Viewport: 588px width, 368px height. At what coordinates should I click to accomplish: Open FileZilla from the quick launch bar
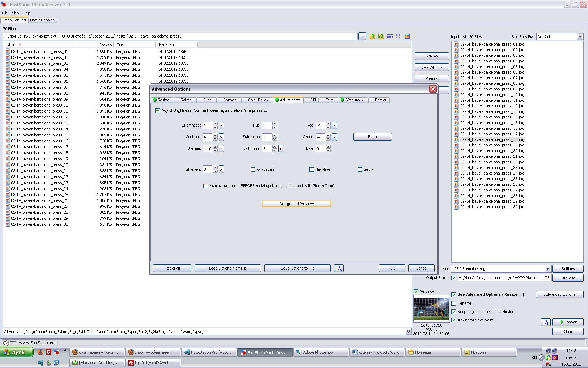pos(49,352)
